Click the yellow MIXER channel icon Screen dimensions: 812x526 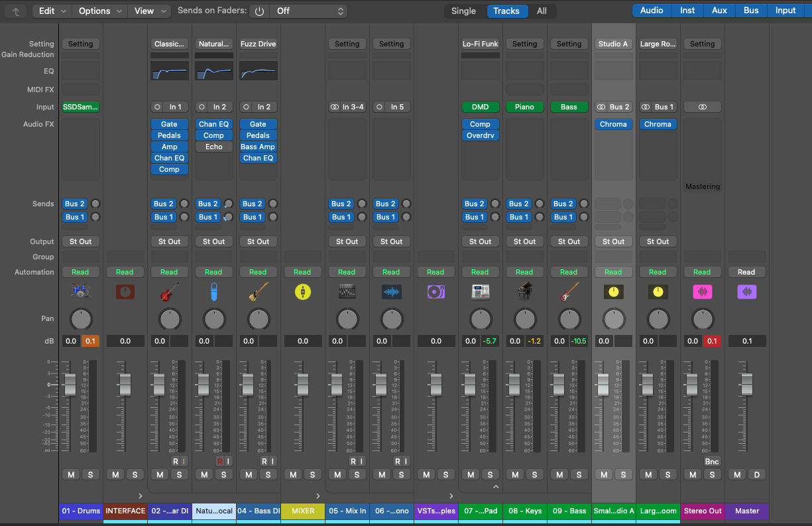(302, 291)
